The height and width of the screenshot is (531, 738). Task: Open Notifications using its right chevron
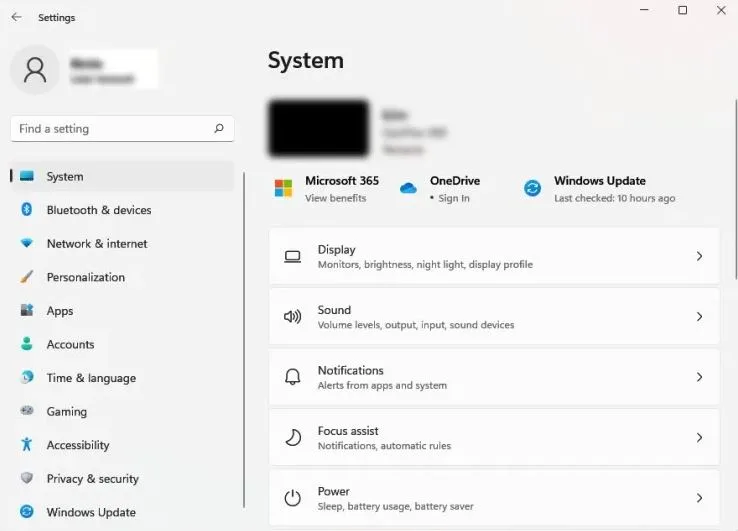coord(699,377)
